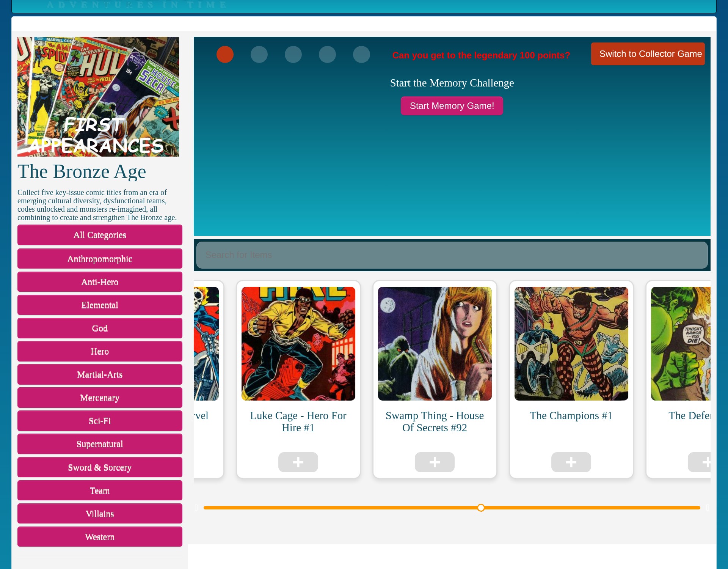Click The Champions #1 title text
The image size is (728, 569).
[571, 415]
